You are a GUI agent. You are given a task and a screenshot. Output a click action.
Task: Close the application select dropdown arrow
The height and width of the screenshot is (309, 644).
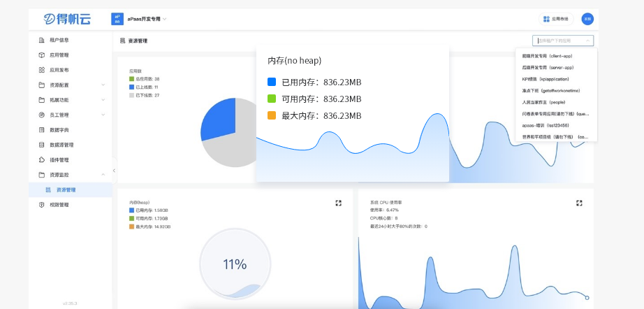point(587,41)
